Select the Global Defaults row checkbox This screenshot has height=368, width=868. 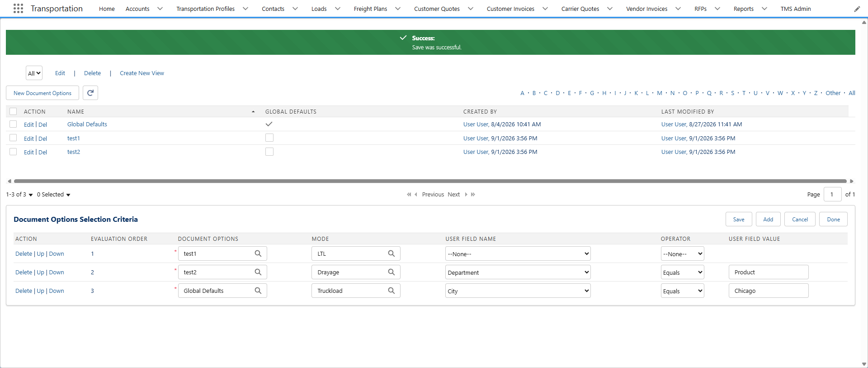click(x=13, y=124)
